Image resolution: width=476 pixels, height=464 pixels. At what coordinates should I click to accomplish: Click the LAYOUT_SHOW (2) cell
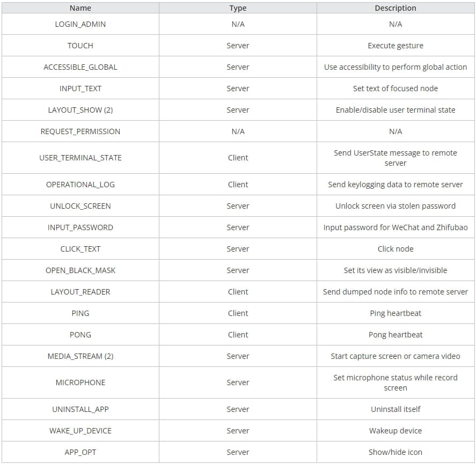pyautogui.click(x=80, y=110)
